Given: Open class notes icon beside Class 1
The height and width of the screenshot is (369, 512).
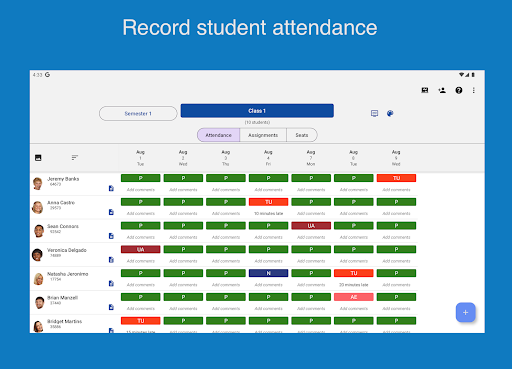Looking at the screenshot, I should click(x=374, y=113).
